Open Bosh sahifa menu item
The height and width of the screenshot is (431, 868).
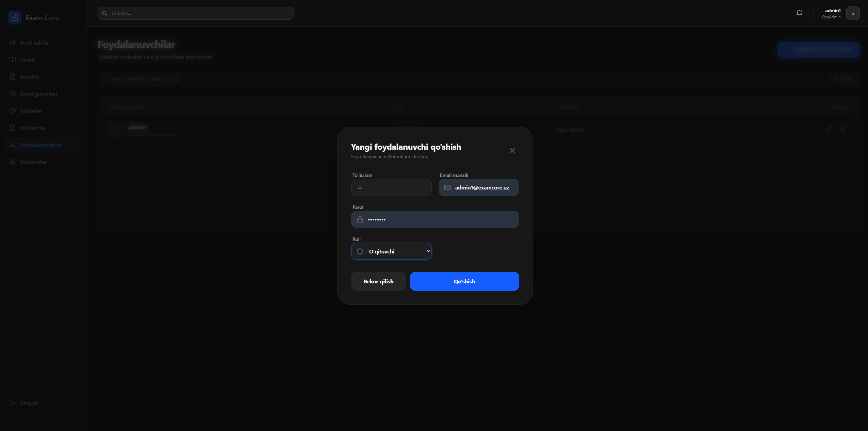pos(34,43)
